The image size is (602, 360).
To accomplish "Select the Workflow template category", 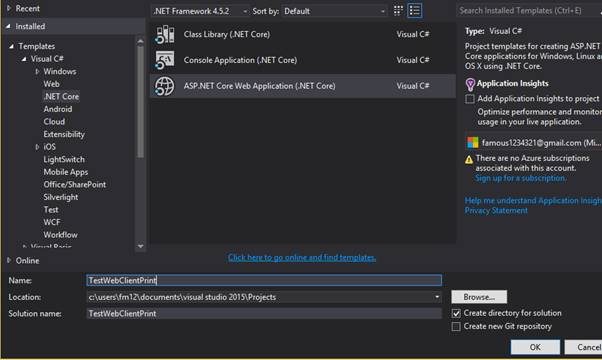I will pos(60,234).
